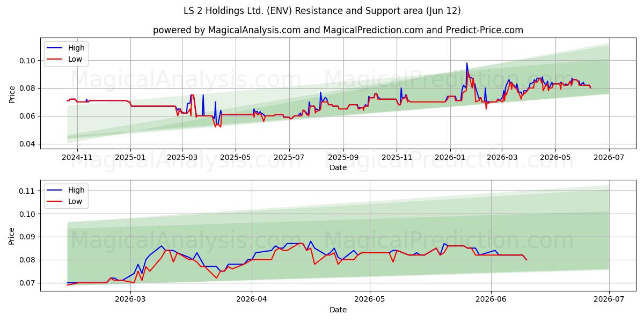The width and height of the screenshot is (644, 322).
Task: Click the '2026-03' tick on bottom chart
Action: click(131, 299)
